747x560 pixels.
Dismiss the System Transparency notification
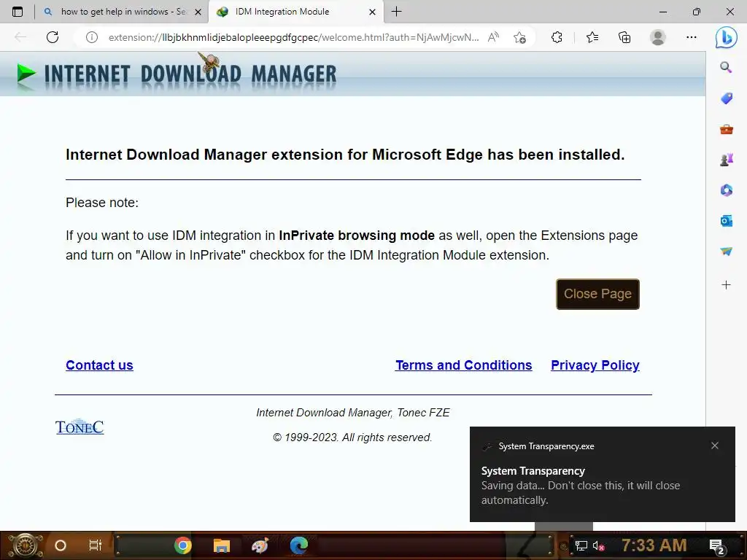(715, 446)
